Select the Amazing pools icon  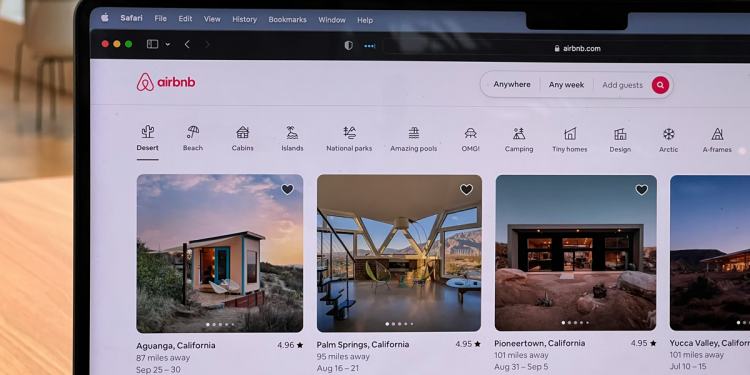tap(414, 133)
